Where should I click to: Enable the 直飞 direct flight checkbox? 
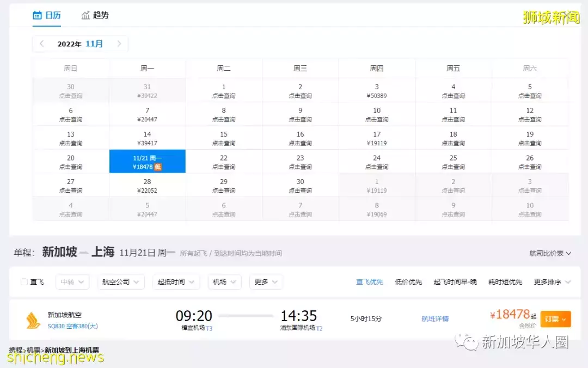tap(23, 281)
